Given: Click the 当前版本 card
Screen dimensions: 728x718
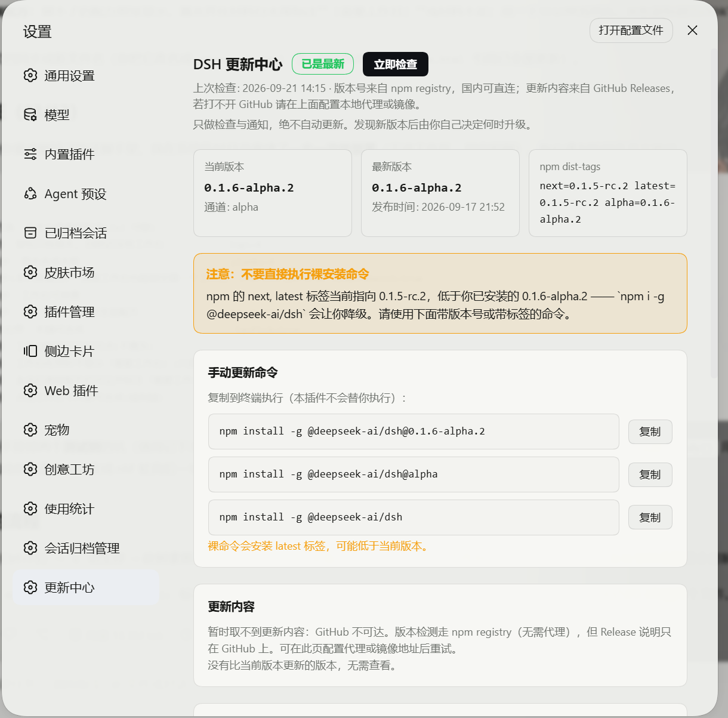Looking at the screenshot, I should (273, 193).
